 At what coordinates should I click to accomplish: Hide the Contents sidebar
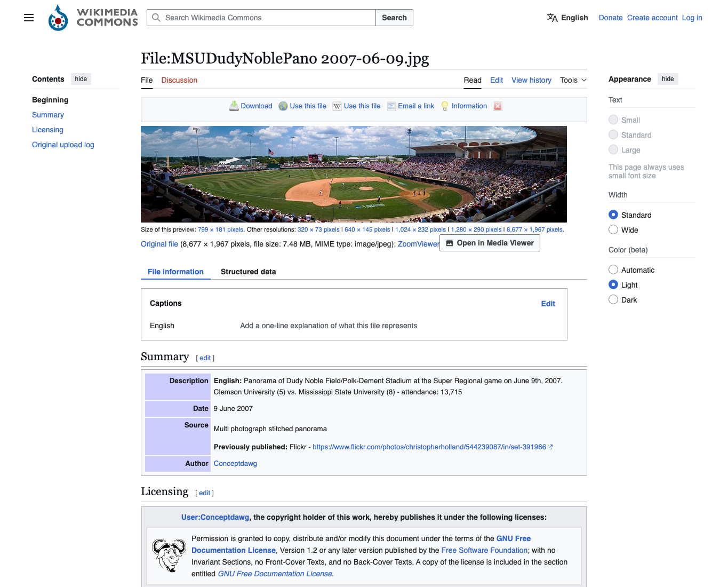pyautogui.click(x=81, y=79)
